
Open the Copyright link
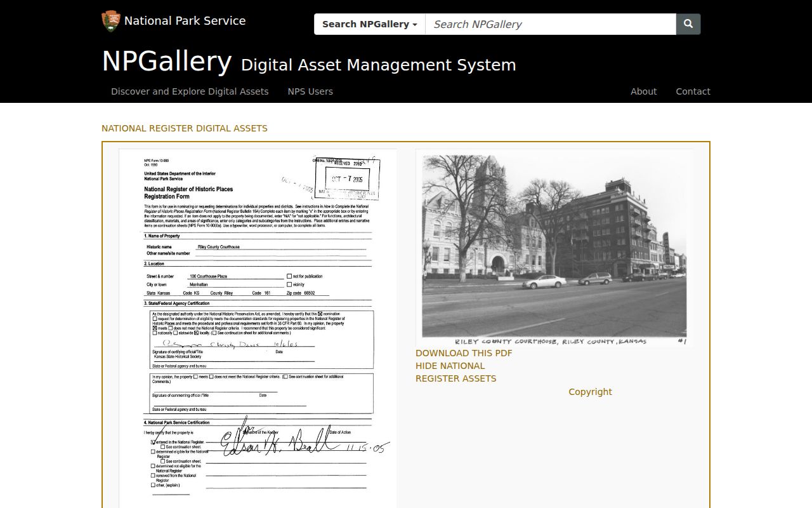590,392
